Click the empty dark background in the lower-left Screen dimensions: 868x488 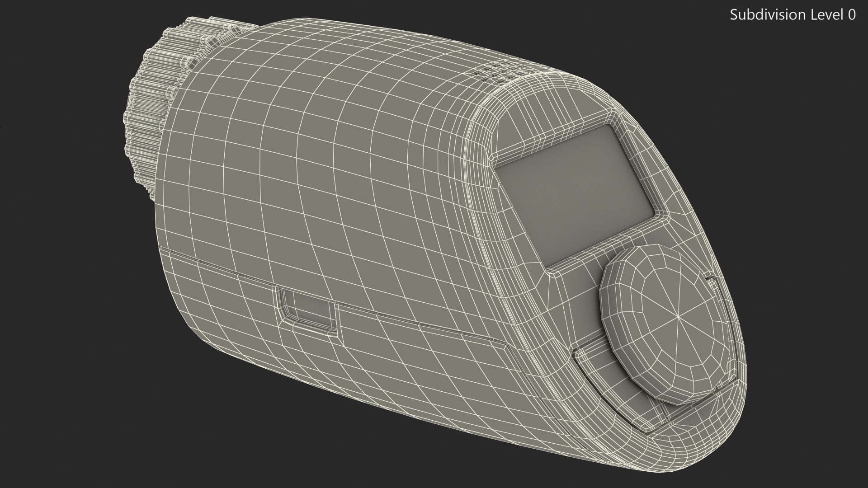click(x=90, y=407)
